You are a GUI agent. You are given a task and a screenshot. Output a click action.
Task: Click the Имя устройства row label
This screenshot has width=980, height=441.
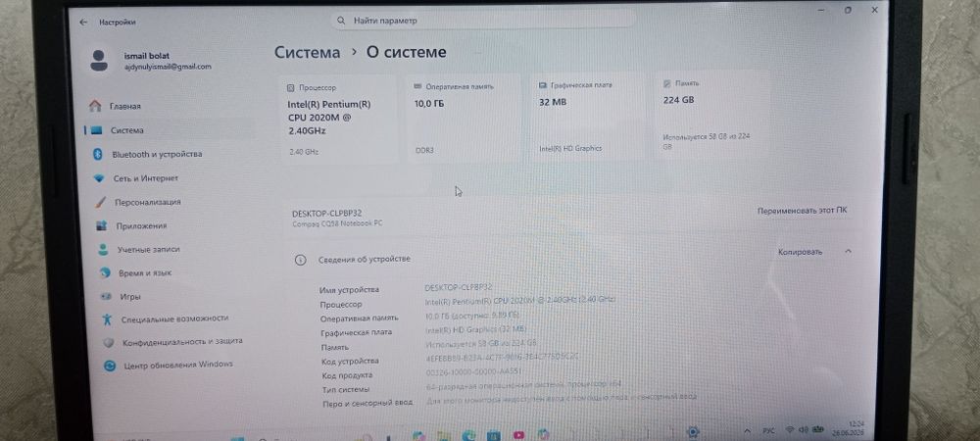click(x=350, y=290)
